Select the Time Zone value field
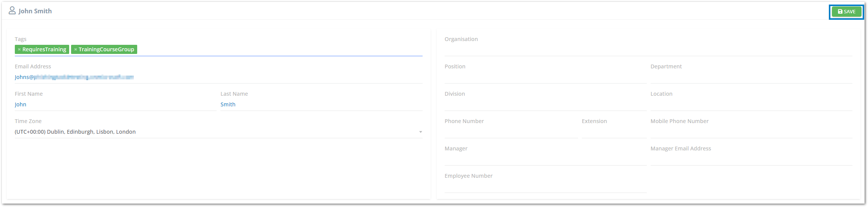This screenshot has height=207, width=868. point(219,132)
